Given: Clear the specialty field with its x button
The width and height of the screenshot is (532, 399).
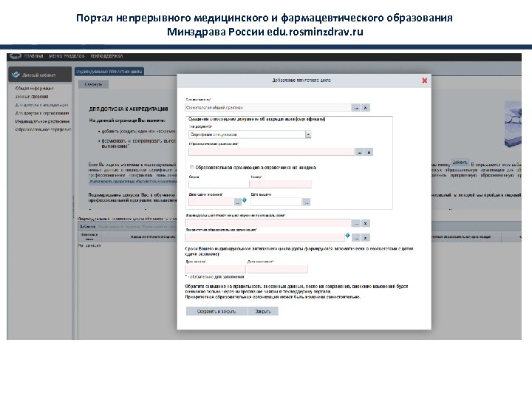Looking at the screenshot, I should pyautogui.click(x=366, y=108).
